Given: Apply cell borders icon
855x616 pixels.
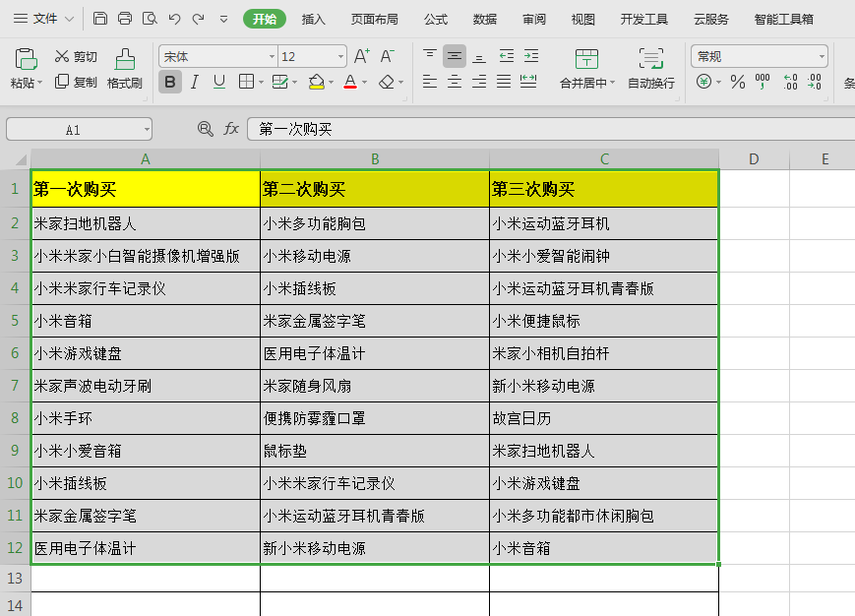Looking at the screenshot, I should (x=247, y=83).
